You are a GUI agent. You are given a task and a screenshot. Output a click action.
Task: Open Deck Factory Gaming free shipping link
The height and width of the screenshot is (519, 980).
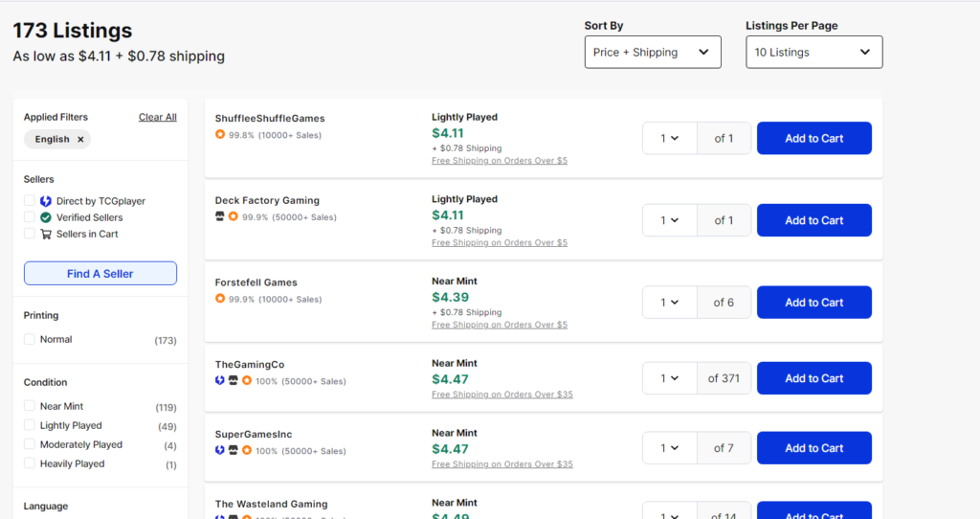click(x=500, y=242)
